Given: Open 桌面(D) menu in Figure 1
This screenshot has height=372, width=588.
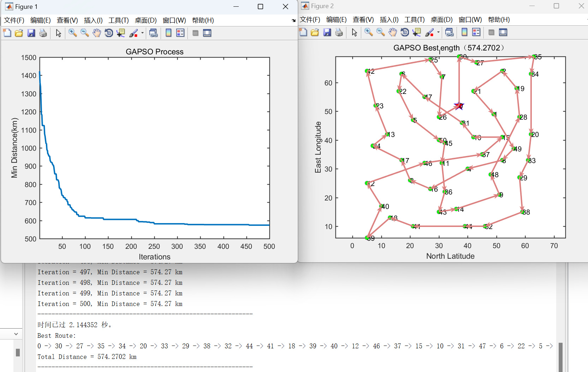Looking at the screenshot, I should (x=146, y=20).
